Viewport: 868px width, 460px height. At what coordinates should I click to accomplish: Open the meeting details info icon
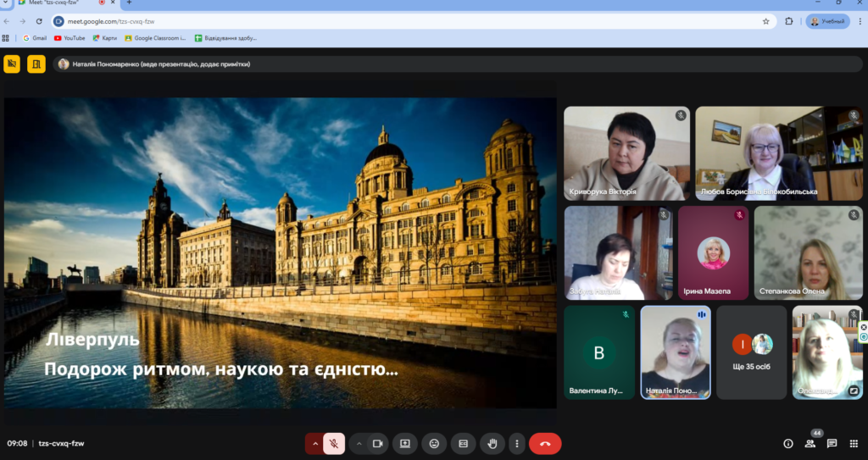787,443
